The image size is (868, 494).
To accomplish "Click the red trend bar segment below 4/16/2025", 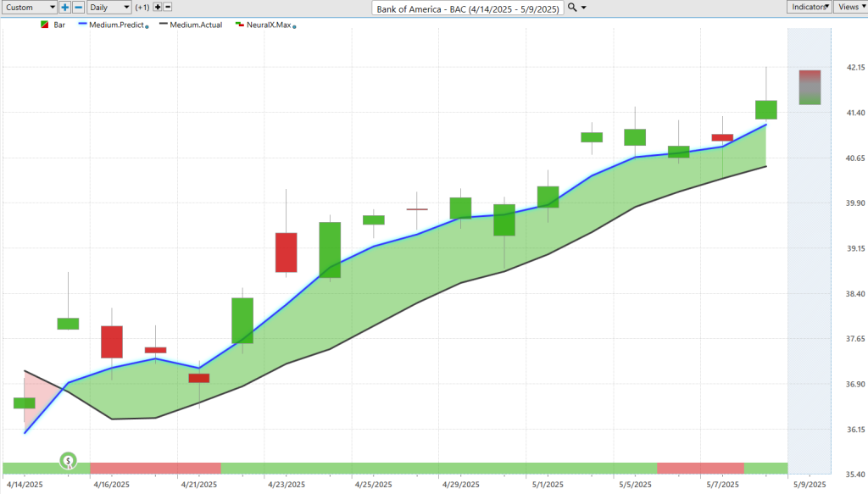I will [156, 469].
